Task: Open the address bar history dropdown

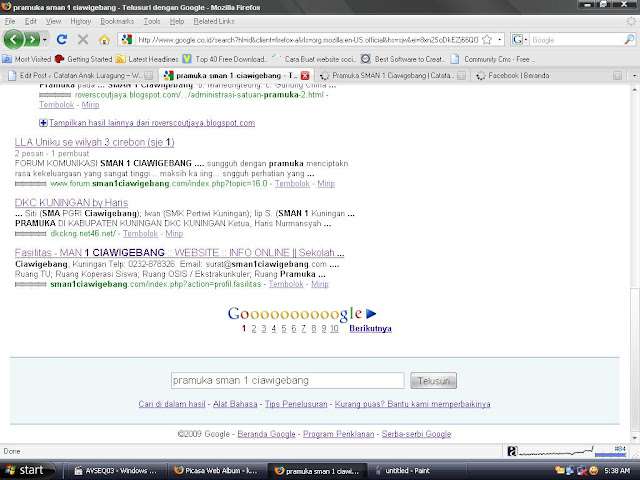Action: 499,40
